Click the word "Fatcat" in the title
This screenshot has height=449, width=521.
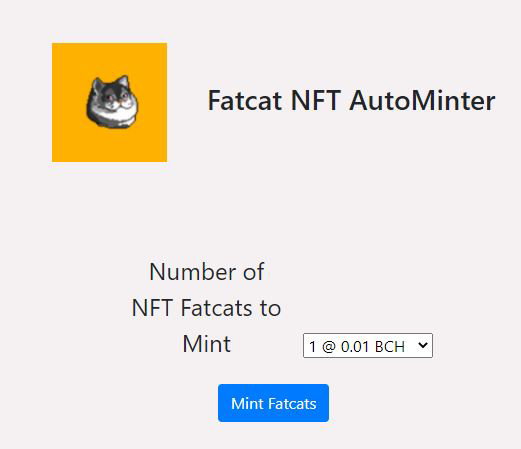(x=245, y=100)
